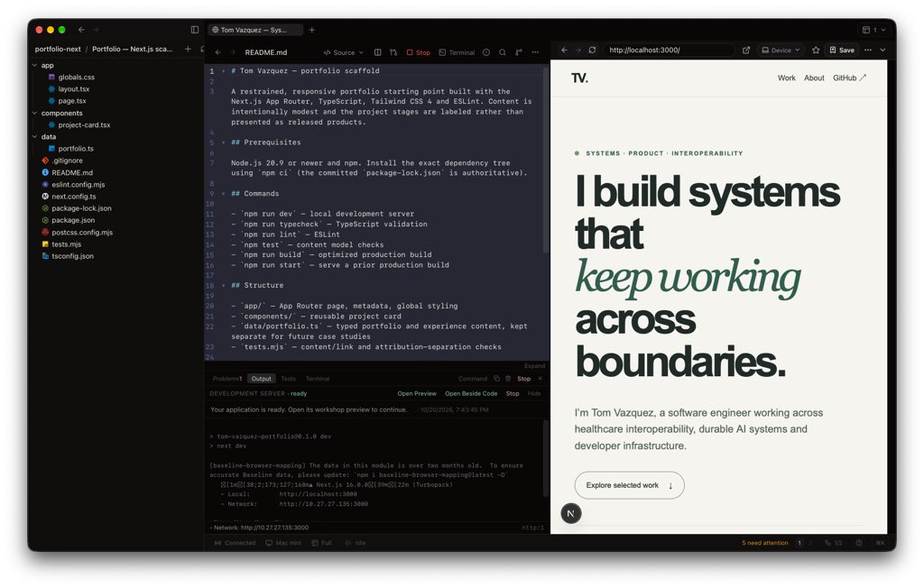The height and width of the screenshot is (588, 924).
Task: Reload the localhost preview page
Action: click(x=592, y=51)
